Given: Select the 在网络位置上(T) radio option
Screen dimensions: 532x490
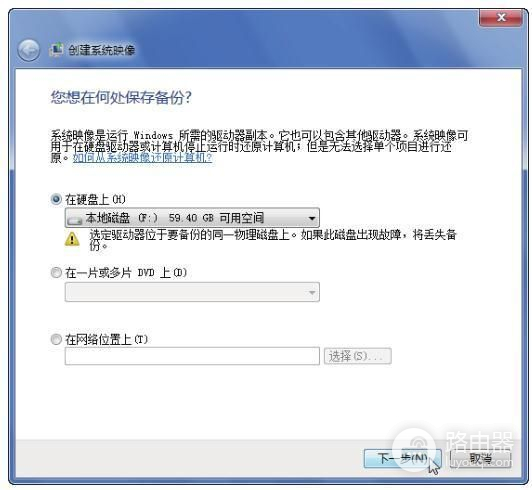Looking at the screenshot, I should click(x=56, y=339).
